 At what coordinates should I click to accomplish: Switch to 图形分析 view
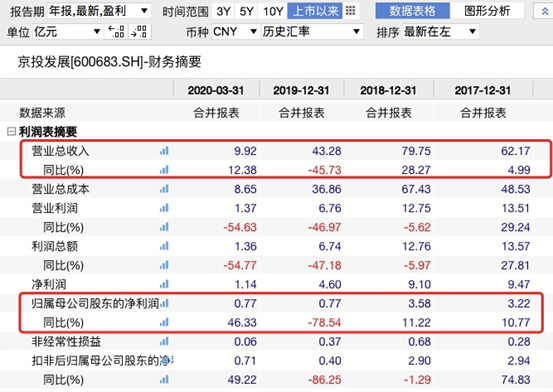click(x=487, y=11)
